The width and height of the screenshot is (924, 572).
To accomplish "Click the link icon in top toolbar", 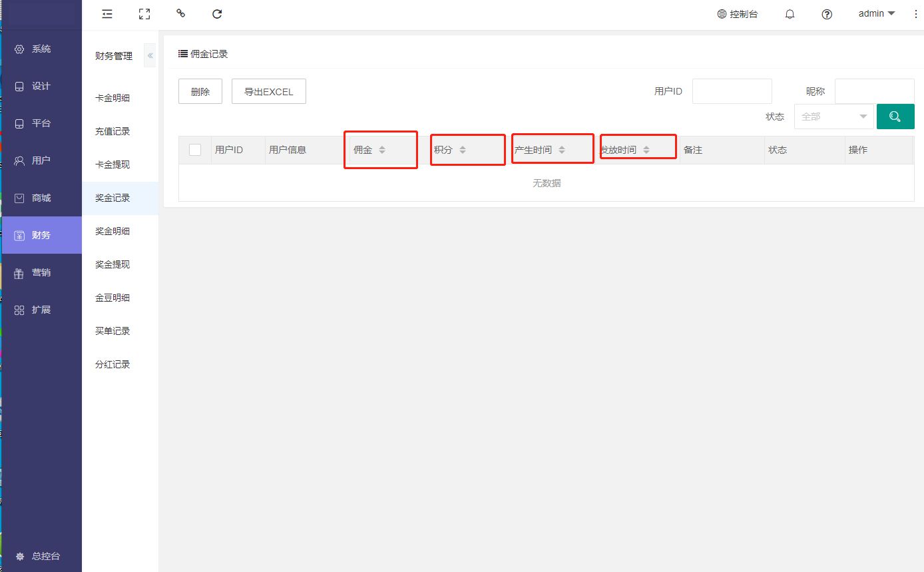I will pyautogui.click(x=180, y=14).
